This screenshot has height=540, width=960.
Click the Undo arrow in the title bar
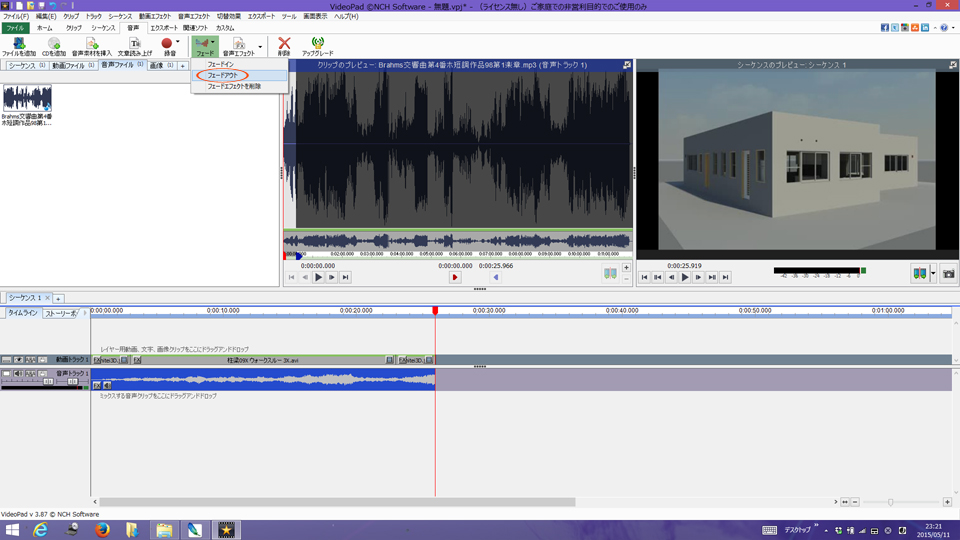click(x=53, y=6)
